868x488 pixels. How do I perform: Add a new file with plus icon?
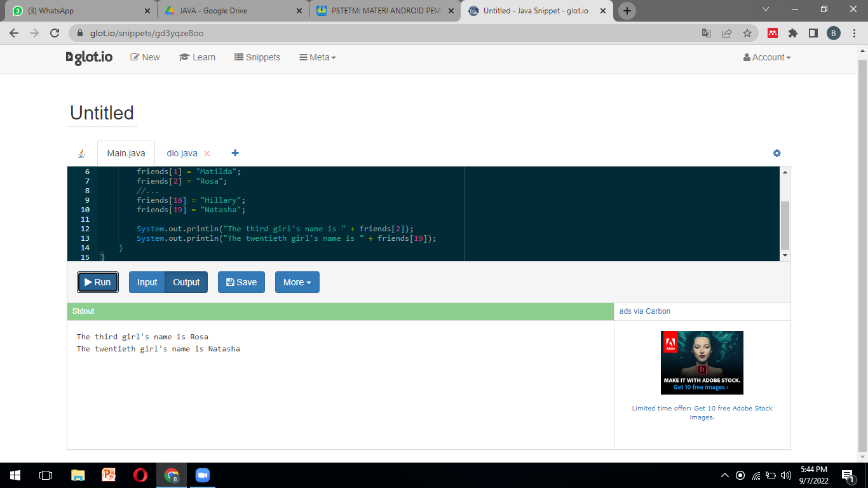[235, 153]
